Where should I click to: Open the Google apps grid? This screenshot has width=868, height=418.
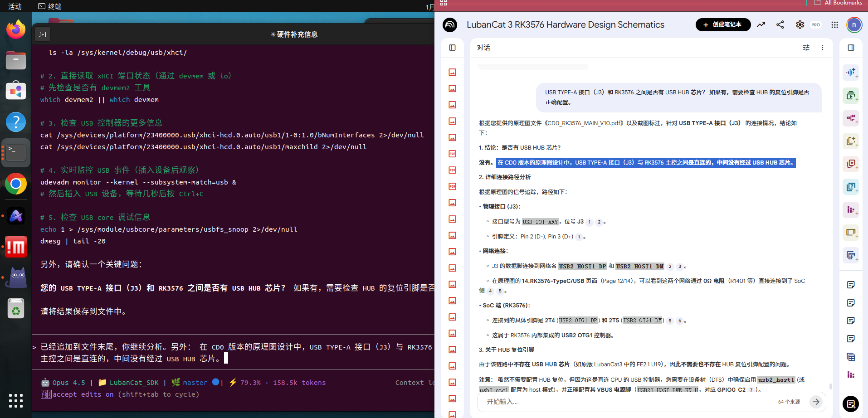tap(835, 24)
